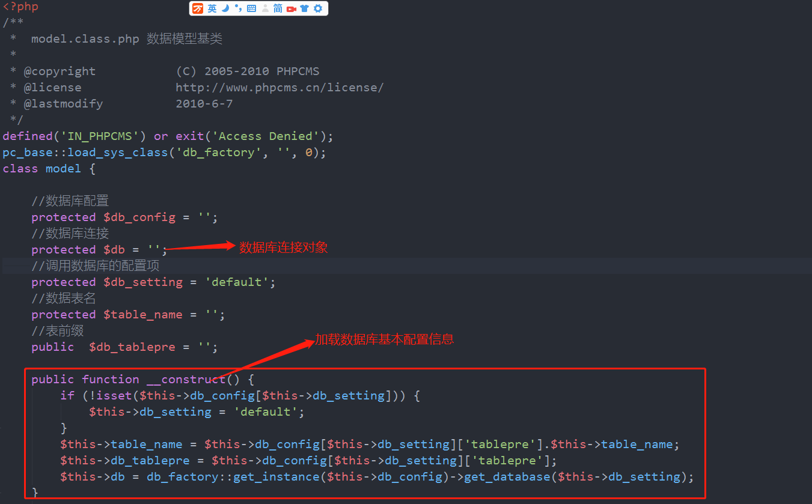Click the //表前缀 comment
This screenshot has height=504, width=812.
pos(57,330)
